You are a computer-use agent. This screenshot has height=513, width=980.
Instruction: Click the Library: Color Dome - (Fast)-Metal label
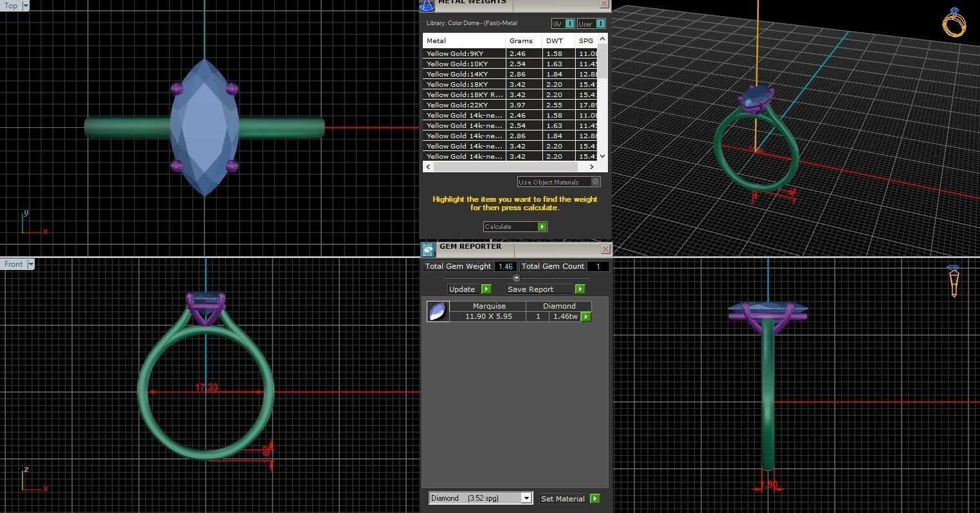(472, 23)
